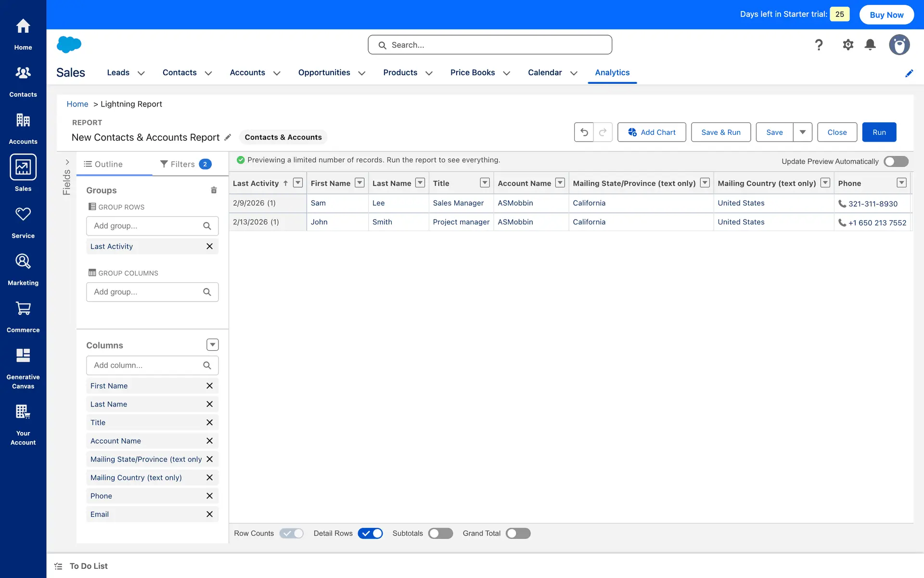This screenshot has width=924, height=578.
Task: Open the Analytics navigation tab
Action: point(612,72)
